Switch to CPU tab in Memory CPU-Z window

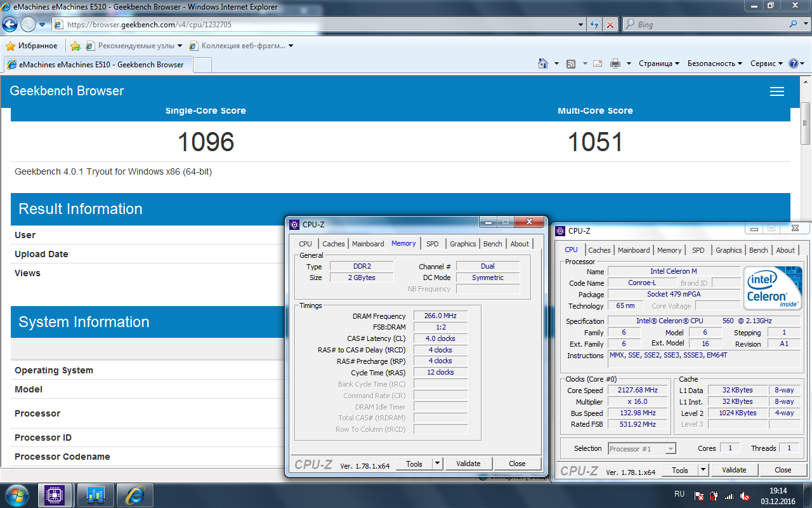305,244
